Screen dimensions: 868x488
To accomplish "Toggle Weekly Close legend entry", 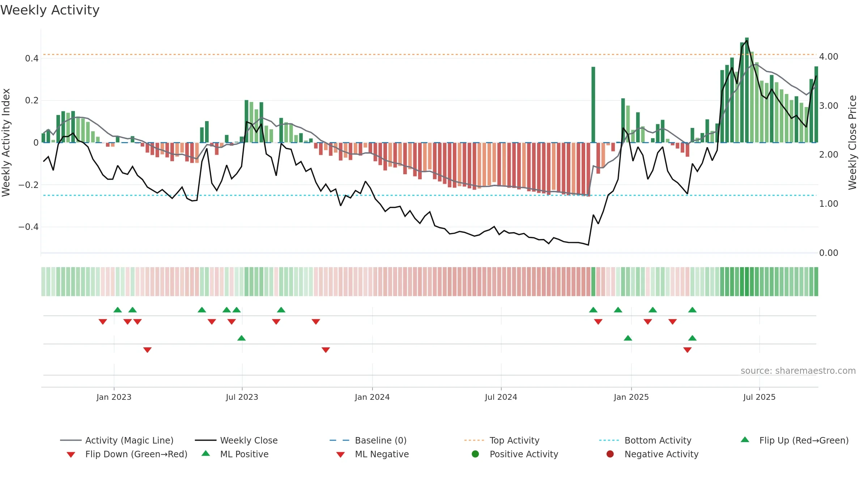I will [236, 440].
